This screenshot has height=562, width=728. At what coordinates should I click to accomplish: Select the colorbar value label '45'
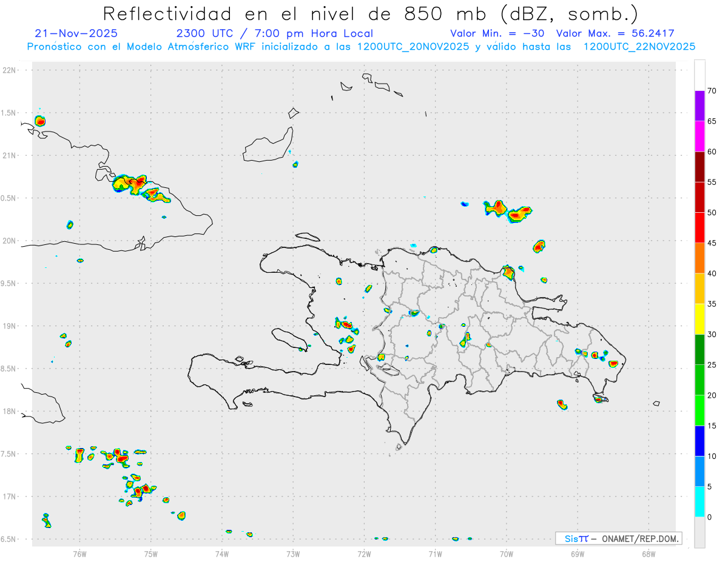(x=712, y=243)
